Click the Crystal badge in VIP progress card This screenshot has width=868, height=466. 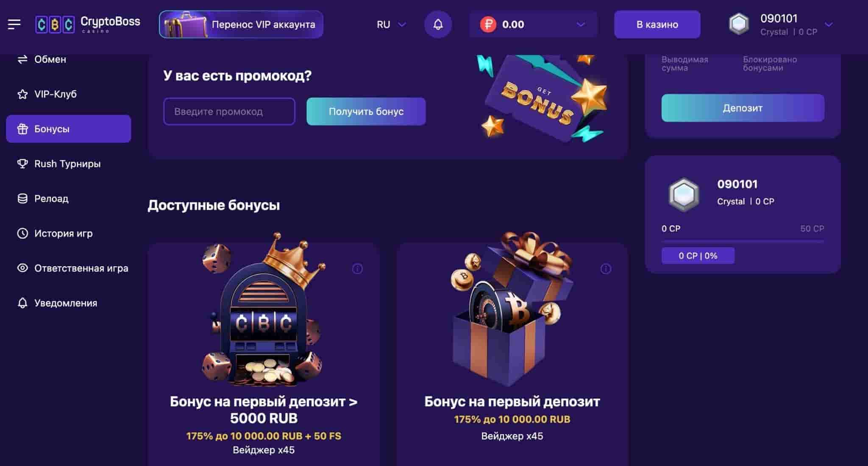(684, 195)
